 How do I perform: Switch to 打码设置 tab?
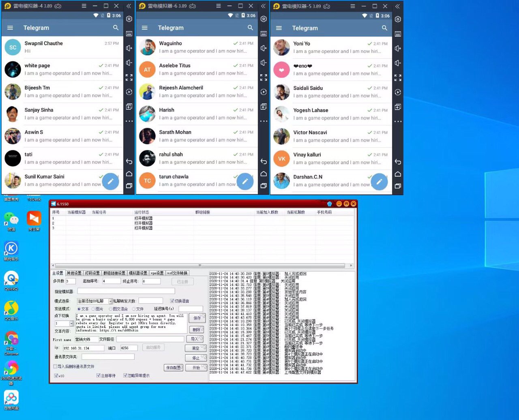(x=92, y=273)
